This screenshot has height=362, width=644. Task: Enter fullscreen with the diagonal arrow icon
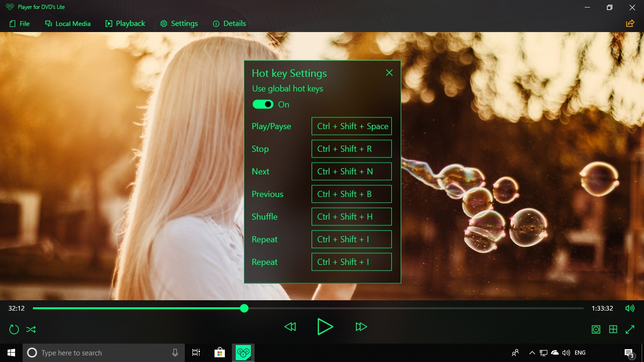click(x=630, y=329)
